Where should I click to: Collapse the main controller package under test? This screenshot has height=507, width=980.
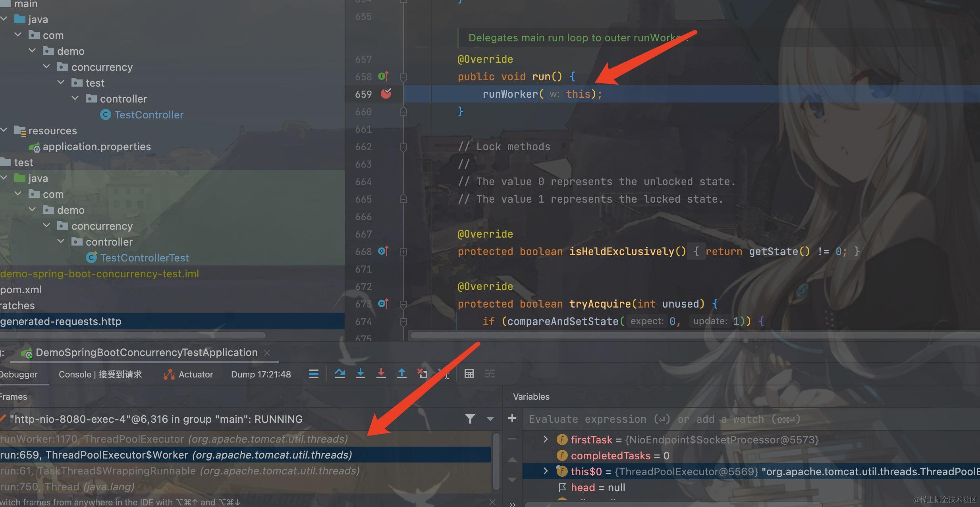pos(75,98)
